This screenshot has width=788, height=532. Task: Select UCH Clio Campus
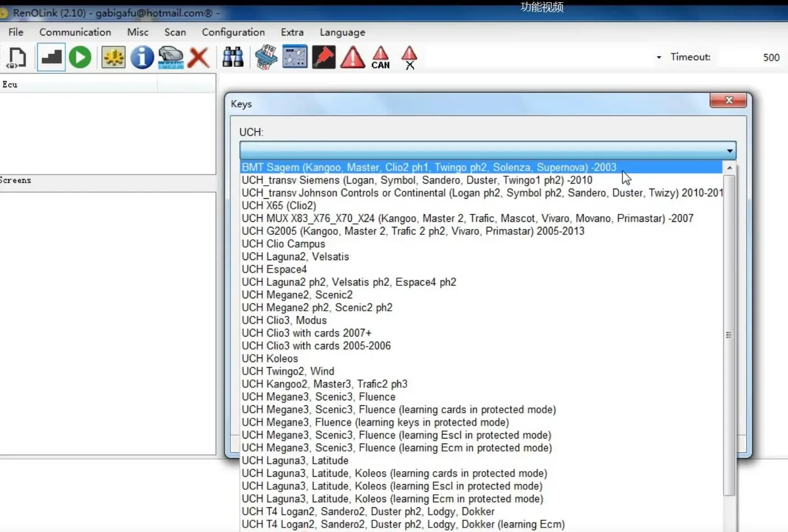[x=481, y=244]
